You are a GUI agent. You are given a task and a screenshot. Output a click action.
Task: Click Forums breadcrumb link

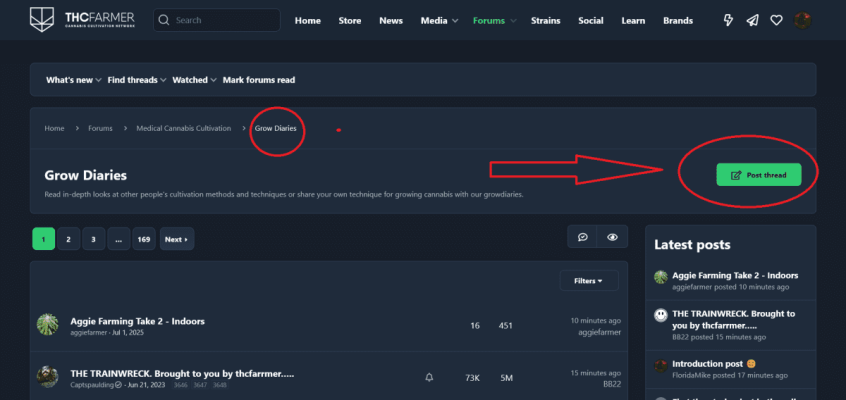[x=100, y=128]
